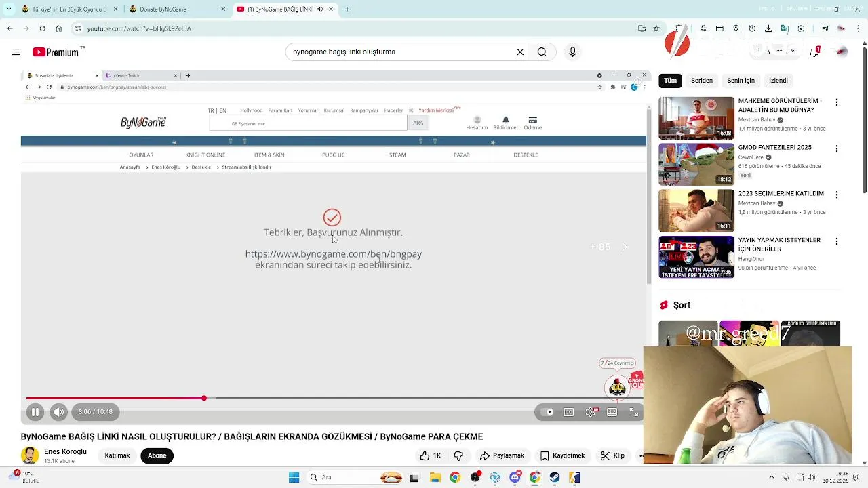
Task: Open Enes Köroğlu channel avatar
Action: (30, 455)
